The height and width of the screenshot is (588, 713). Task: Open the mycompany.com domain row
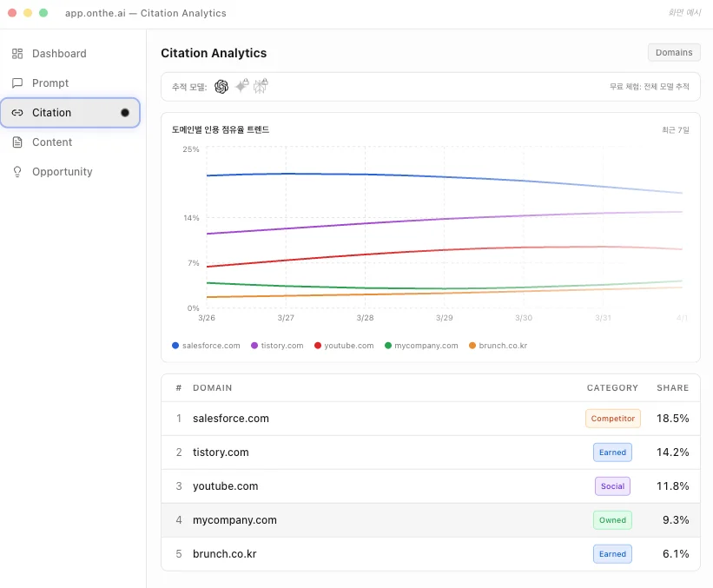point(234,520)
